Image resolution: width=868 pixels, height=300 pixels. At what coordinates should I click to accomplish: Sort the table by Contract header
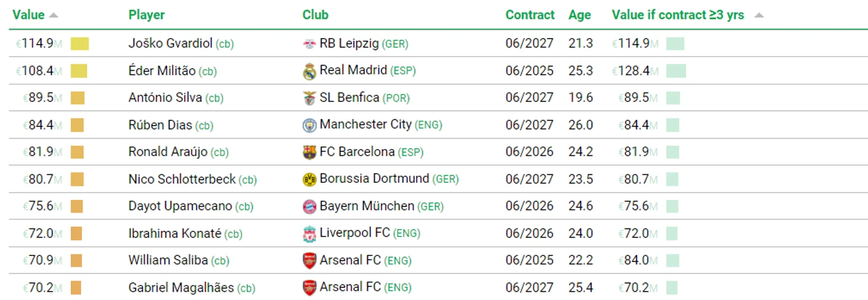[x=530, y=15]
